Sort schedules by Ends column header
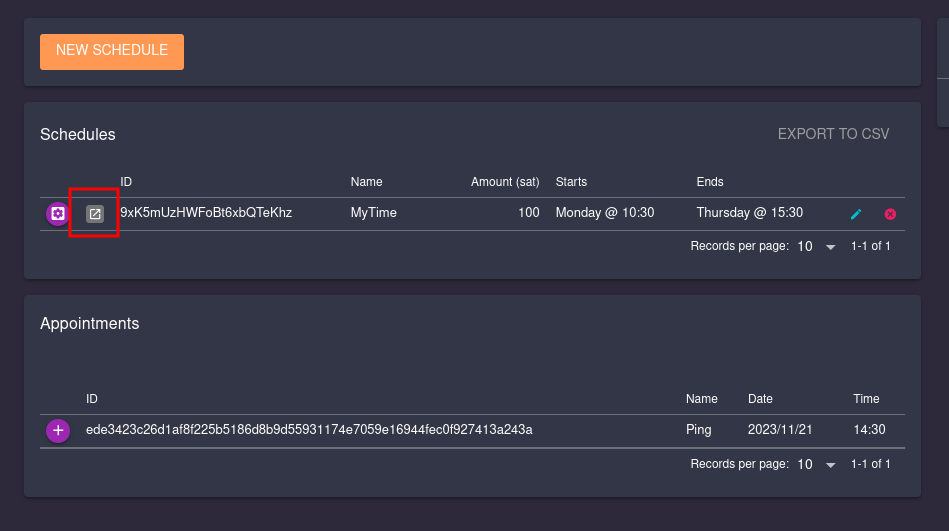Screen dimensions: 949x531 710,182
